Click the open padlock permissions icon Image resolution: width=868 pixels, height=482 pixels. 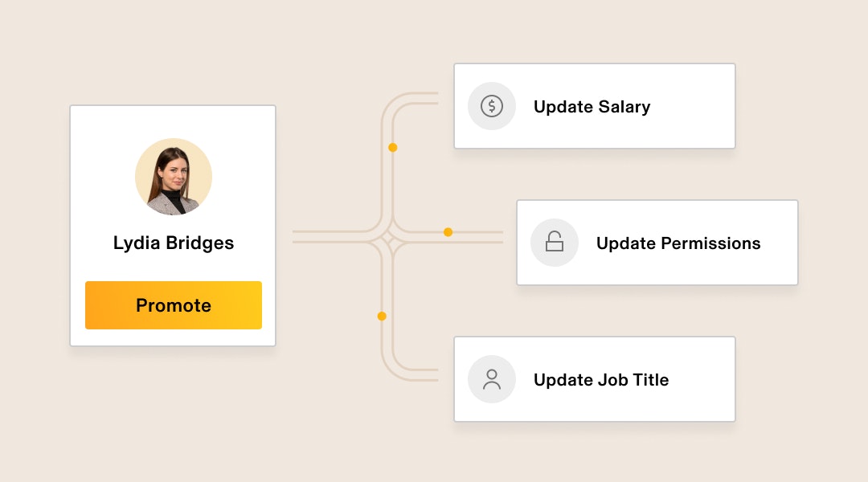pyautogui.click(x=554, y=243)
